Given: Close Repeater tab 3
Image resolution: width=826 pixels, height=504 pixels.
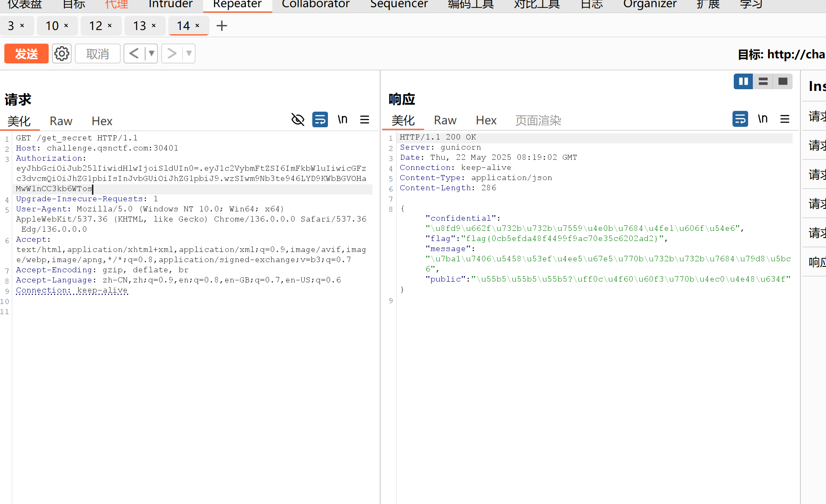Looking at the screenshot, I should coord(22,26).
